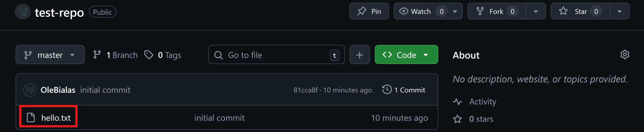The image size is (644, 132).
Task: Click the Pin repository button
Action: (369, 11)
